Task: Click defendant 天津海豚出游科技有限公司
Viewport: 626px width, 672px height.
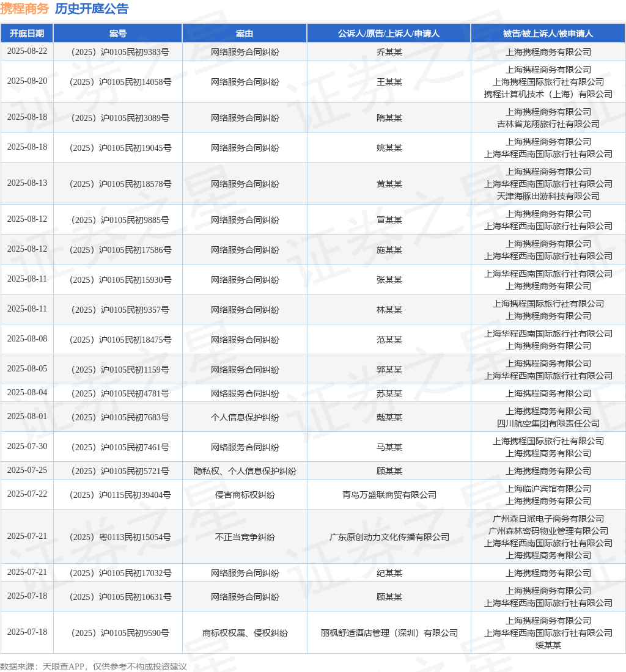Action: tap(548, 196)
